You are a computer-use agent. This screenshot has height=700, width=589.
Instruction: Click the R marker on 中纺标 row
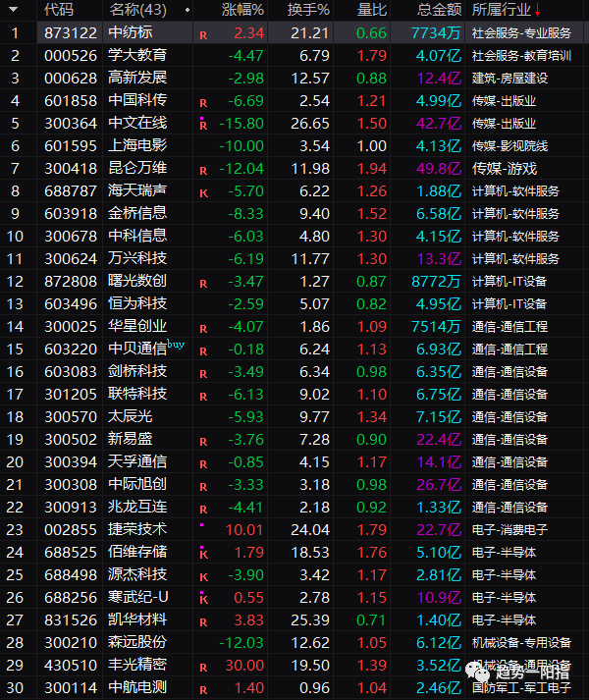tap(203, 35)
